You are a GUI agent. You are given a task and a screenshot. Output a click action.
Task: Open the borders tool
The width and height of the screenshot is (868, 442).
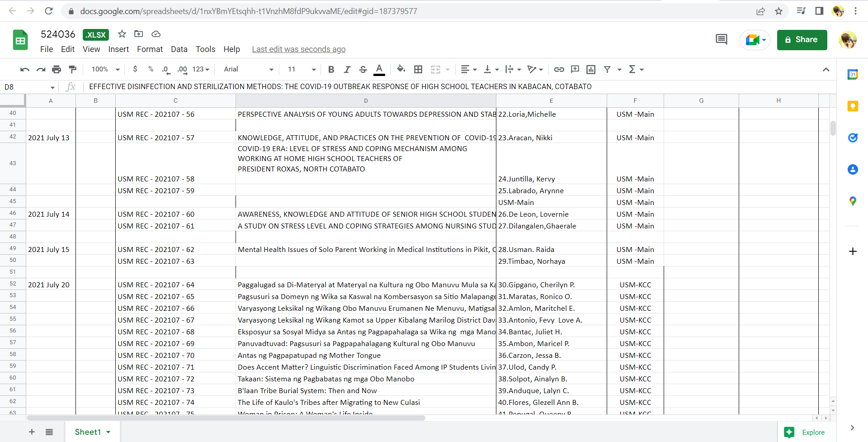[418, 69]
